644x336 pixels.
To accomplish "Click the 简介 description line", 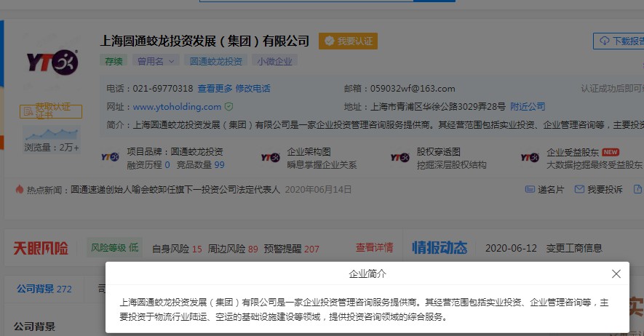I will [375, 124].
